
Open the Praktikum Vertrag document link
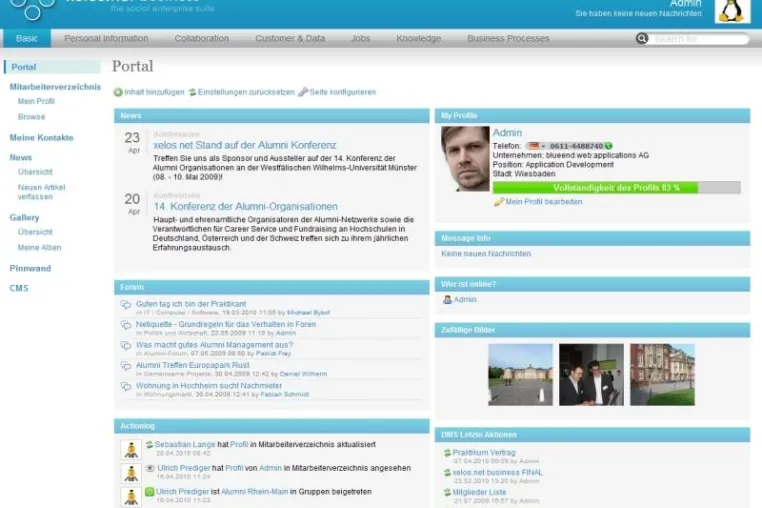pyautogui.click(x=484, y=453)
